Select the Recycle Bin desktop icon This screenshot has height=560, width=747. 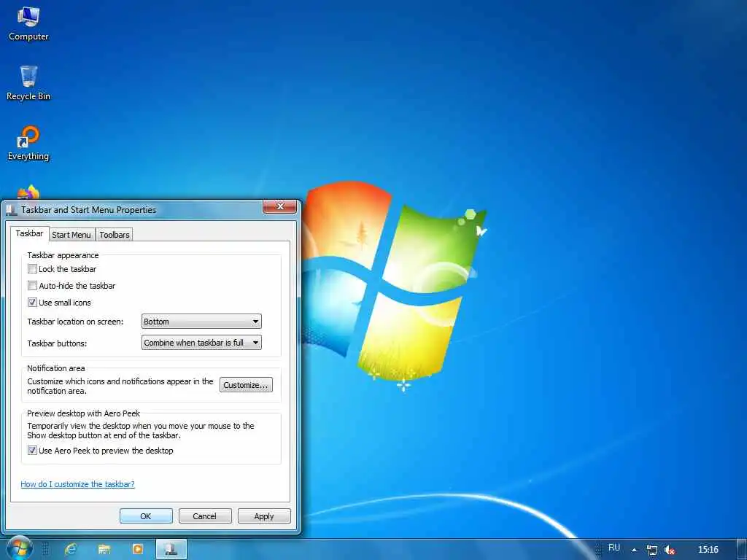click(28, 83)
